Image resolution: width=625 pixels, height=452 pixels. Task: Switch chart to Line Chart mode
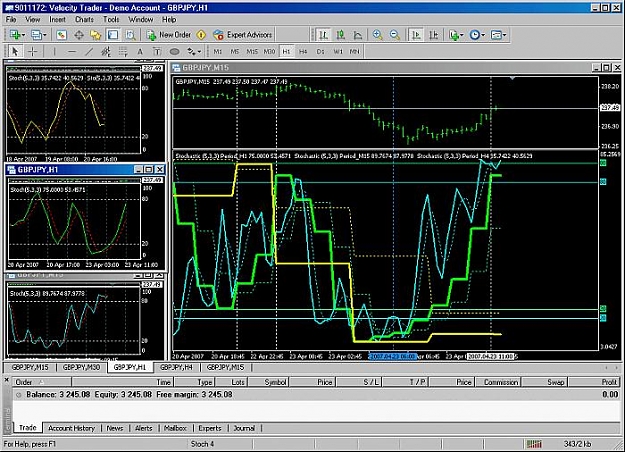tap(358, 35)
